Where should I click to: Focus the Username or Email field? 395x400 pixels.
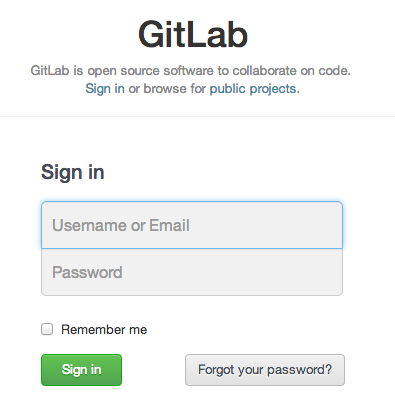192,225
